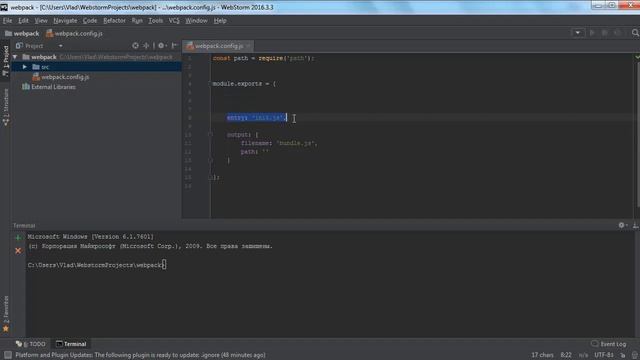This screenshot has height=360, width=640.
Task: Click the 8:22 cursor position indicator
Action: tap(566, 355)
